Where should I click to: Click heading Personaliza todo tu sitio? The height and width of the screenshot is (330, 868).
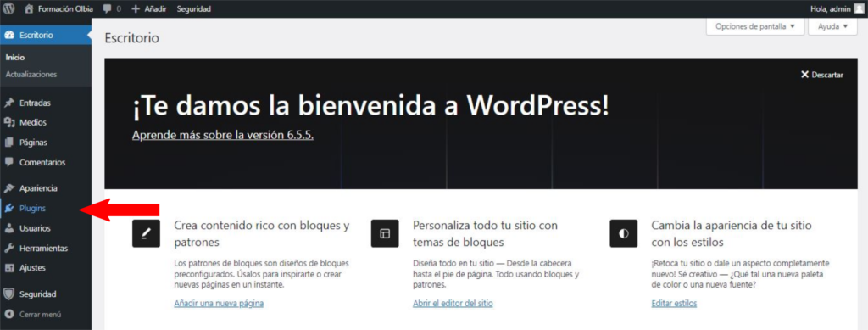point(486,233)
